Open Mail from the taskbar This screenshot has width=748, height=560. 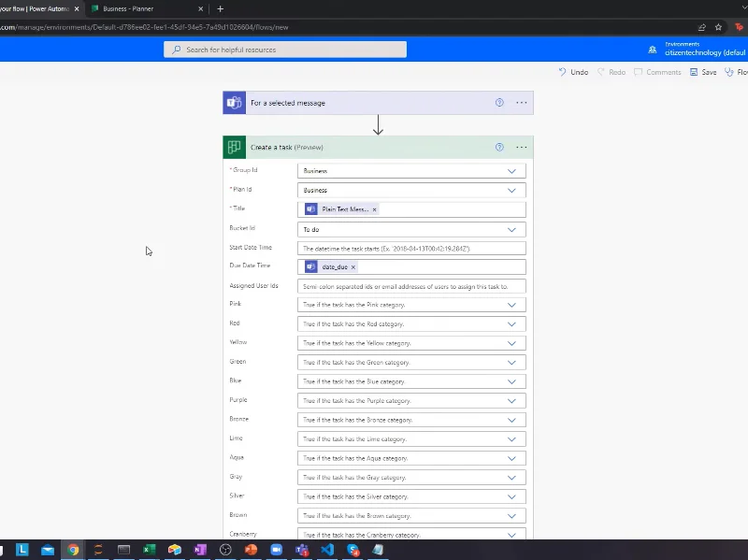pos(48,550)
